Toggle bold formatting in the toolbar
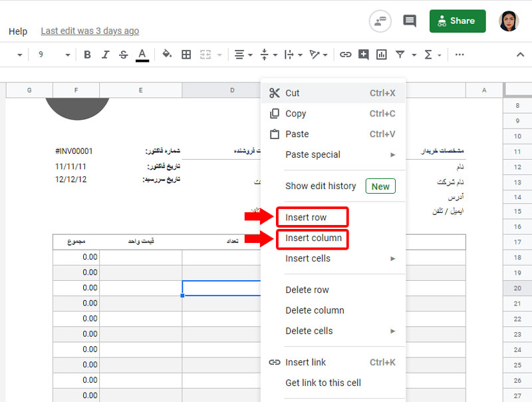The height and width of the screenshot is (402, 532). tap(87, 55)
